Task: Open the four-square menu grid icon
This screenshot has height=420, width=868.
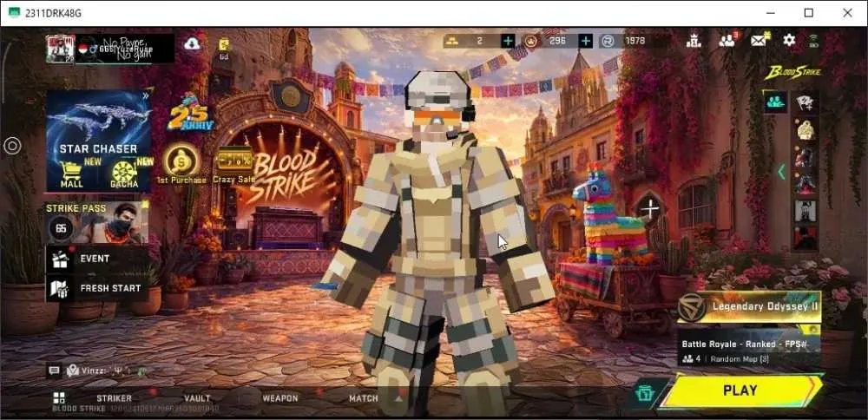Action: click(x=59, y=397)
